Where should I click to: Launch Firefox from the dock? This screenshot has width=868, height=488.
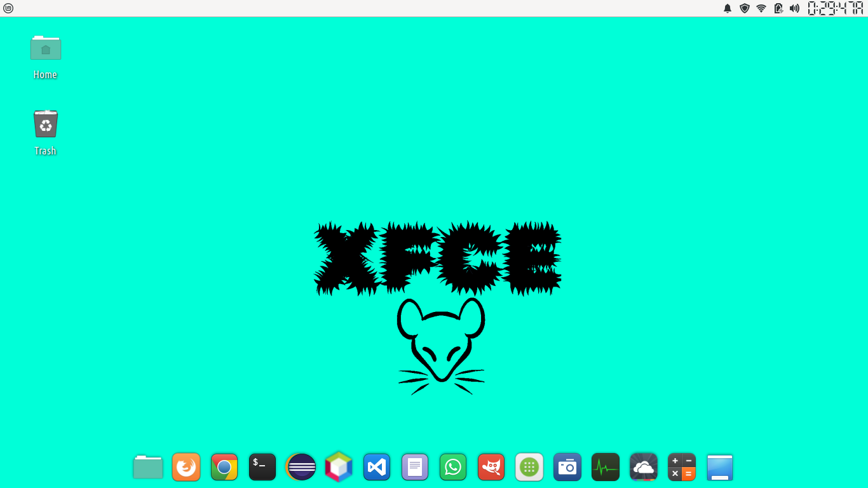pyautogui.click(x=186, y=467)
